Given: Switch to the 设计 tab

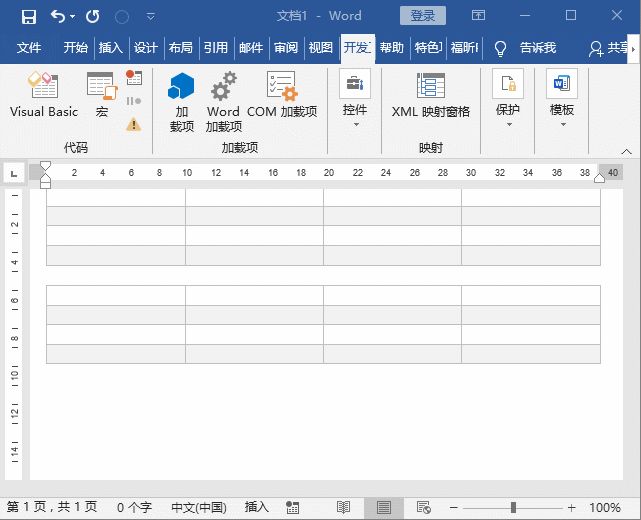Looking at the screenshot, I should pos(146,48).
